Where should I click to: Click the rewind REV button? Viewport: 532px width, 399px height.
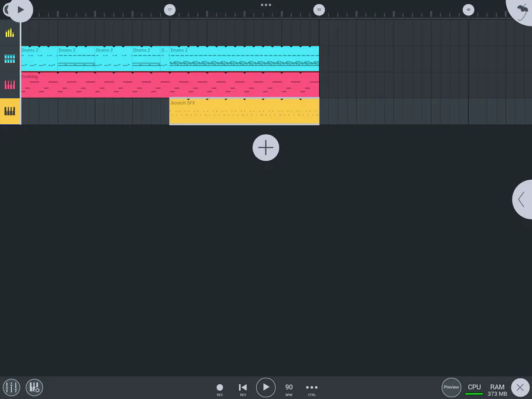[242, 388]
